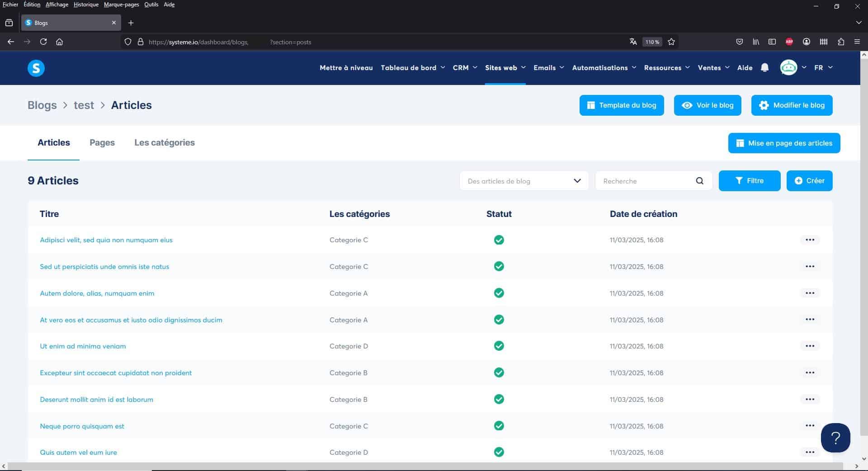This screenshot has height=471, width=868.
Task: Click the translate page icon
Action: (633, 42)
